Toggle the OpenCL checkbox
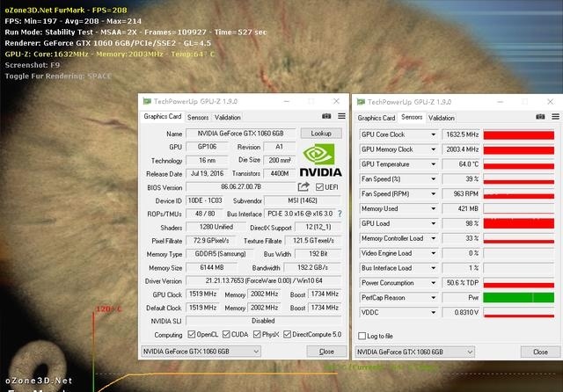563x392 pixels. tap(192, 334)
